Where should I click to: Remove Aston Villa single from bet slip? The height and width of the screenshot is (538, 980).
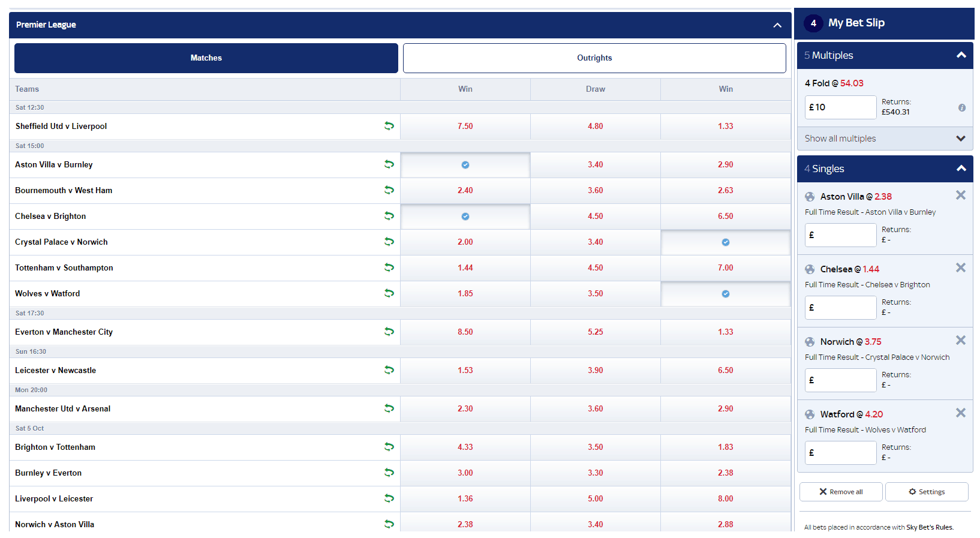coord(961,195)
